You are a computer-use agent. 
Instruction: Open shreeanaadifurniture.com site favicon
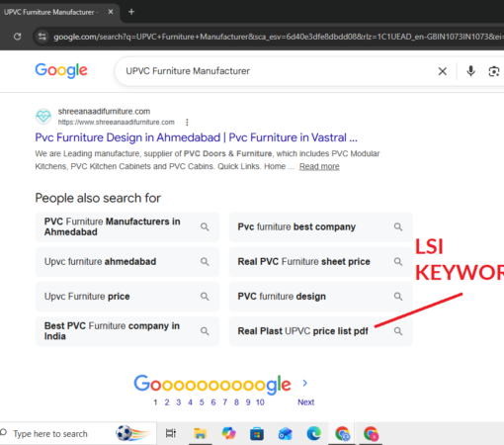pyautogui.click(x=43, y=117)
